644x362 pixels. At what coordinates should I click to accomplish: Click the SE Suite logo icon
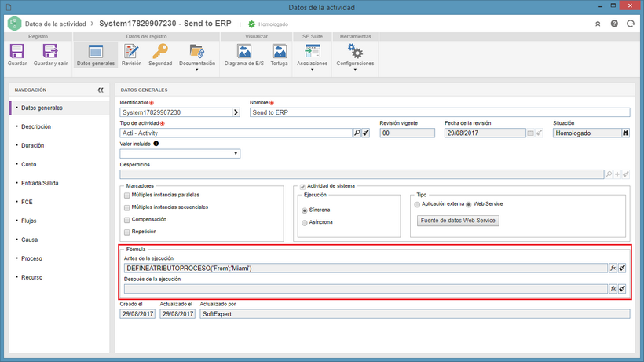[14, 24]
